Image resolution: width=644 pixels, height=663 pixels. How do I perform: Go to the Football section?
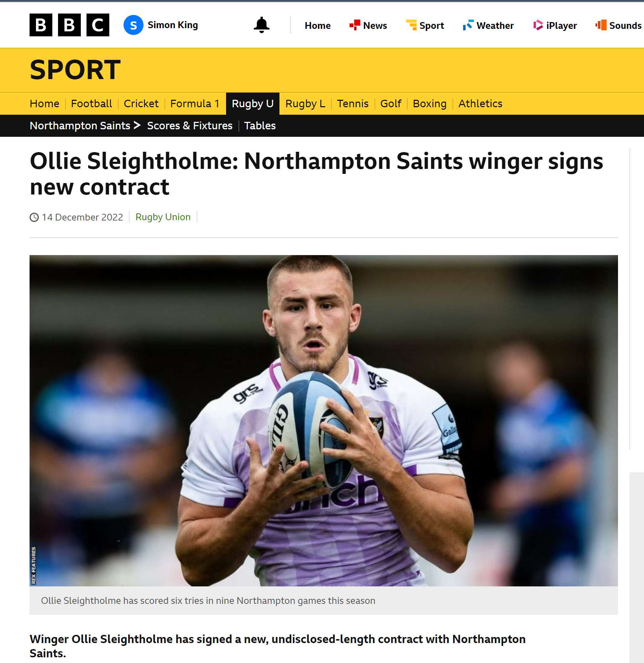(91, 104)
